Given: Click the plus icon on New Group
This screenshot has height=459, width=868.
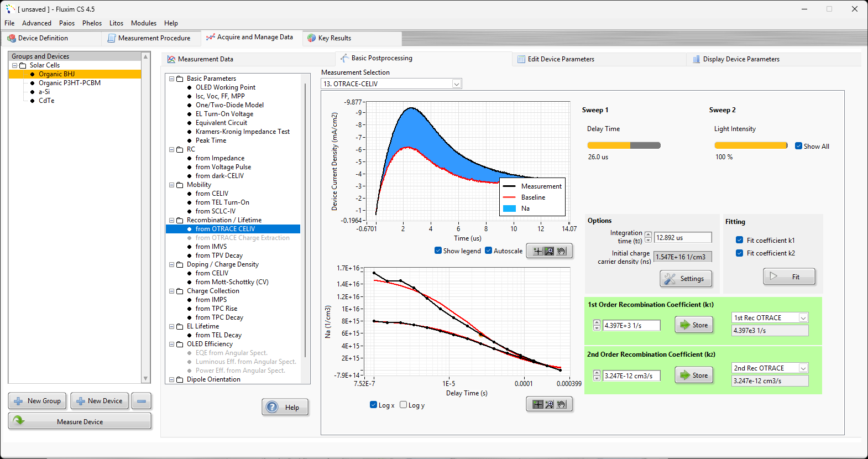Looking at the screenshot, I should point(18,401).
